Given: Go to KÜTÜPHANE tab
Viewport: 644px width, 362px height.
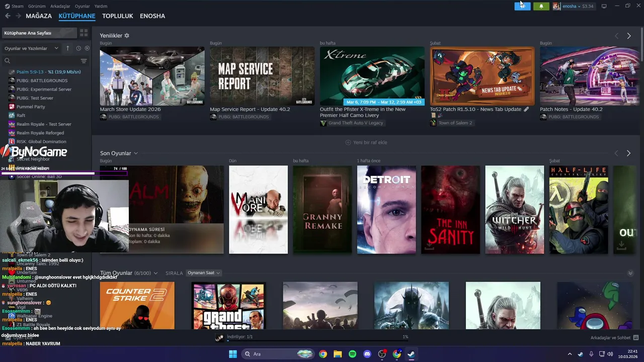Looking at the screenshot, I should 77,16.
